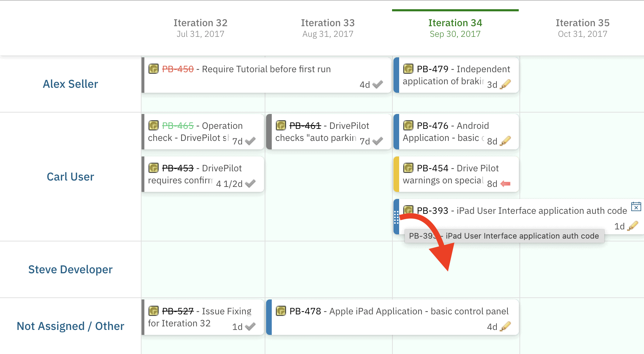
Task: Click the checkmark icon on PB-450 card
Action: 378,85
